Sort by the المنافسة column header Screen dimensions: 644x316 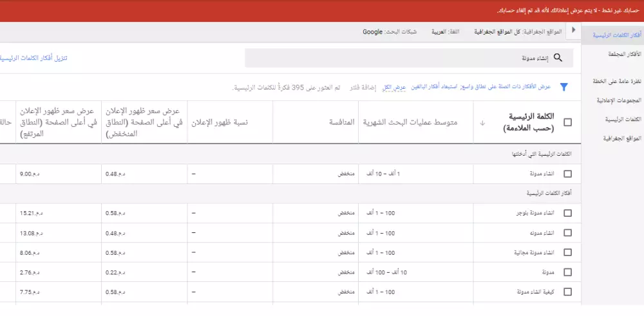342,122
